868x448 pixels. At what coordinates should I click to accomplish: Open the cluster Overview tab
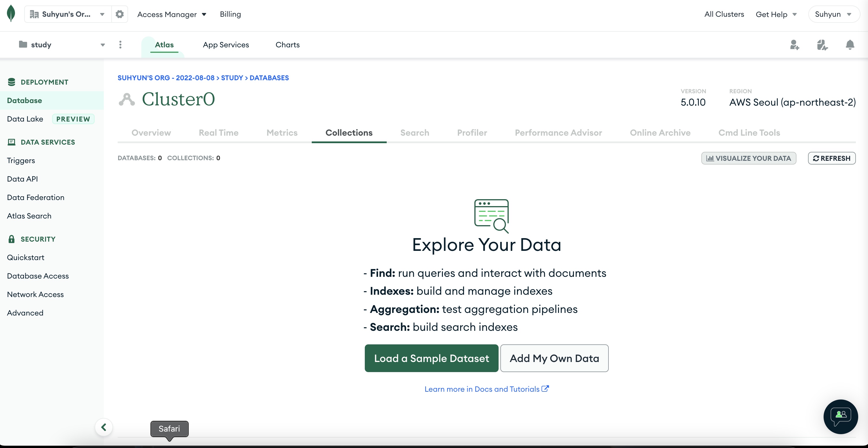pos(151,132)
